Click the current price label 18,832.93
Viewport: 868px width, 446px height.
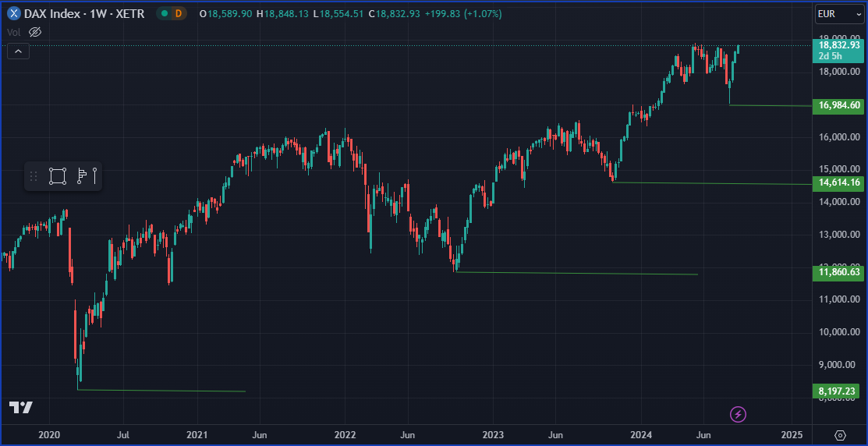pos(838,45)
